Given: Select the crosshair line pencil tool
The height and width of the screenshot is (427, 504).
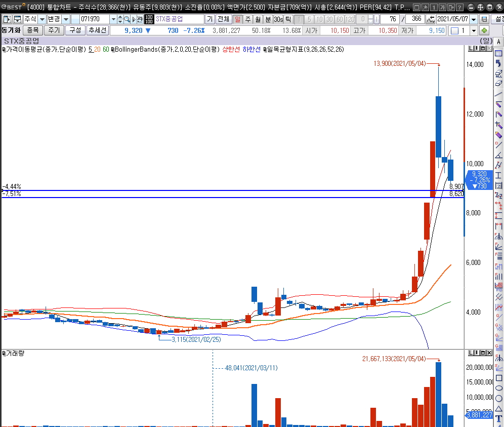Looking at the screenshot, I should coord(498,125).
